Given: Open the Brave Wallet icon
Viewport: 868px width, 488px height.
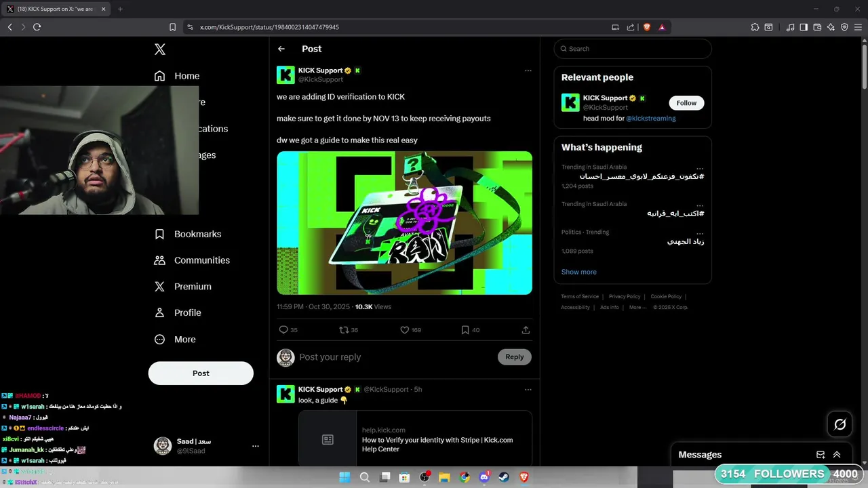Looking at the screenshot, I should (817, 27).
